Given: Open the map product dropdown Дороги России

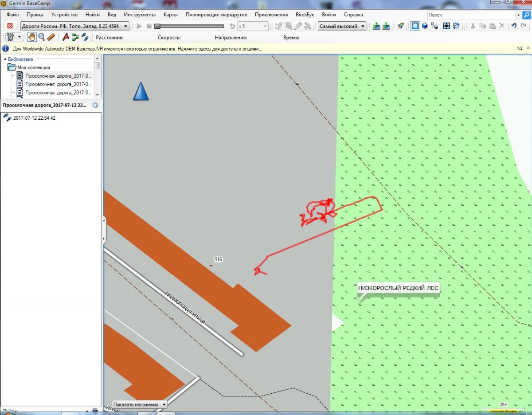Looking at the screenshot, I should tap(74, 26).
